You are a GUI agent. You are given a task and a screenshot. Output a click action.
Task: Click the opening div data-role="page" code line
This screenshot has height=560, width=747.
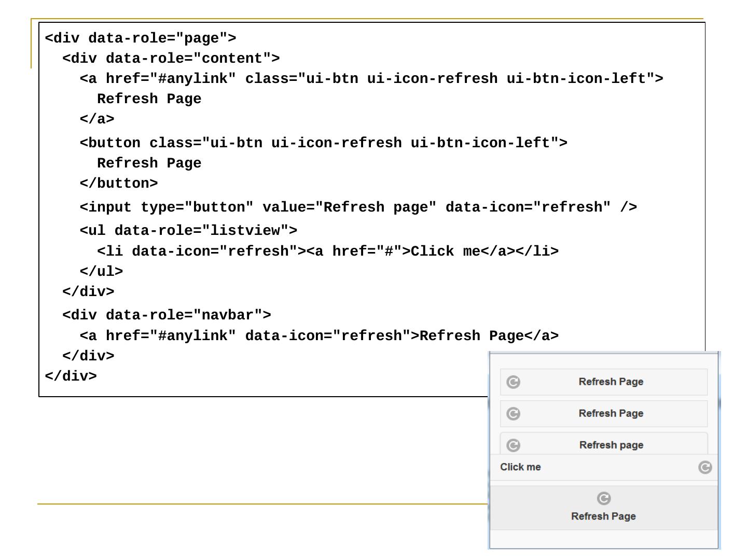click(141, 38)
